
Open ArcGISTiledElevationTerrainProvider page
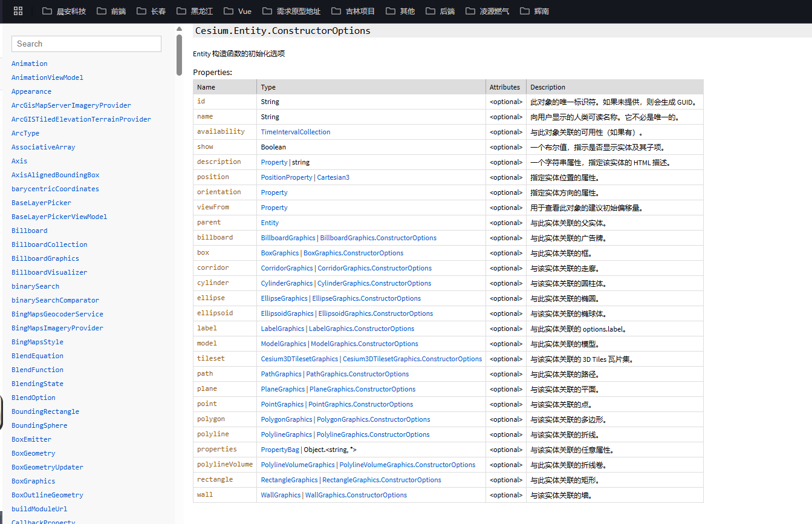pos(81,119)
